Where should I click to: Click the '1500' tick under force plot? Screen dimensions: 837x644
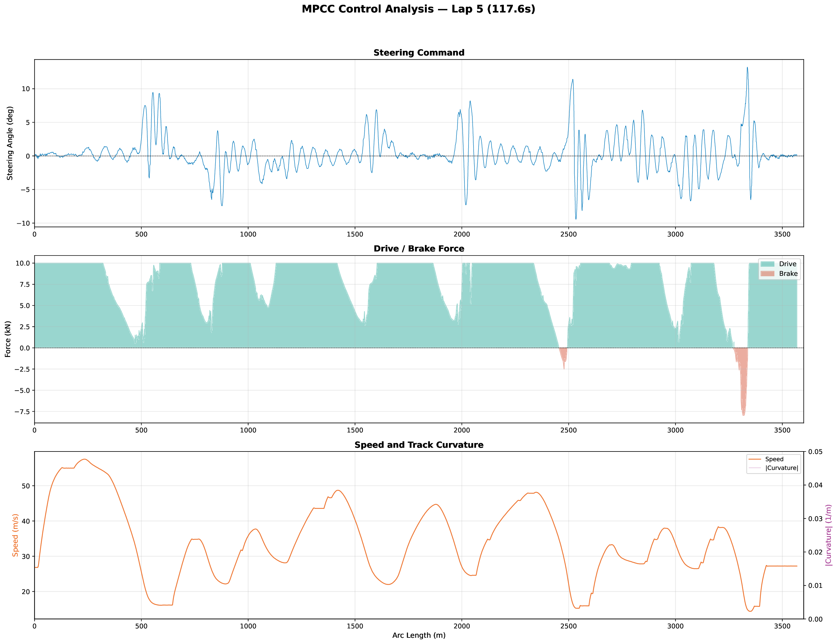pos(355,431)
